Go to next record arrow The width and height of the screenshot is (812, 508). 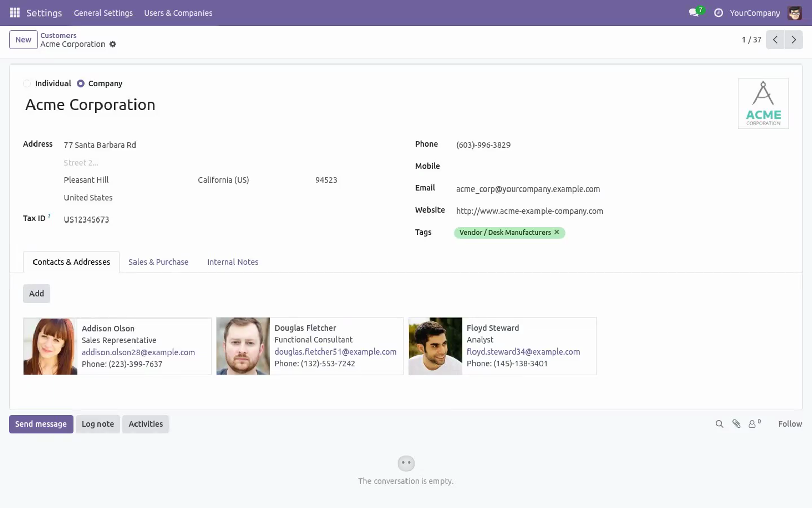[x=794, y=40]
